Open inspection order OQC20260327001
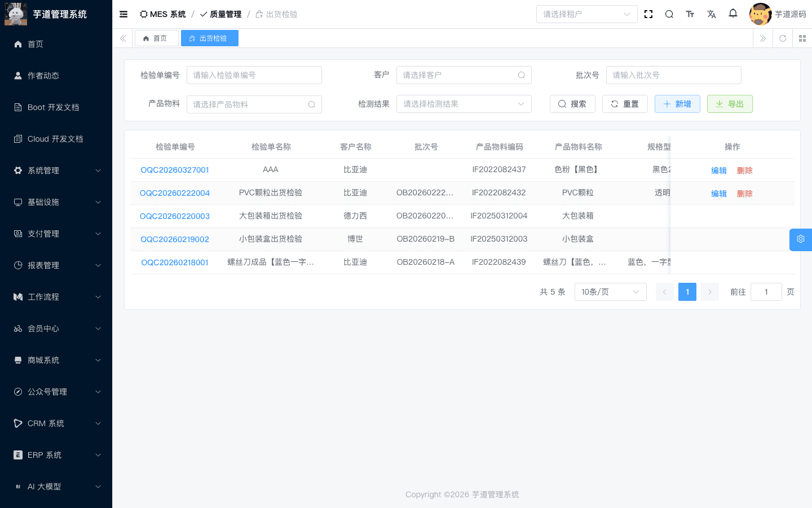The width and height of the screenshot is (812, 508). coord(175,169)
